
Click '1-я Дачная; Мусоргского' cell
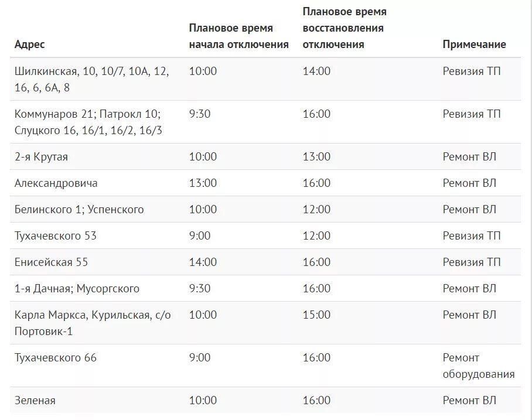[77, 288]
